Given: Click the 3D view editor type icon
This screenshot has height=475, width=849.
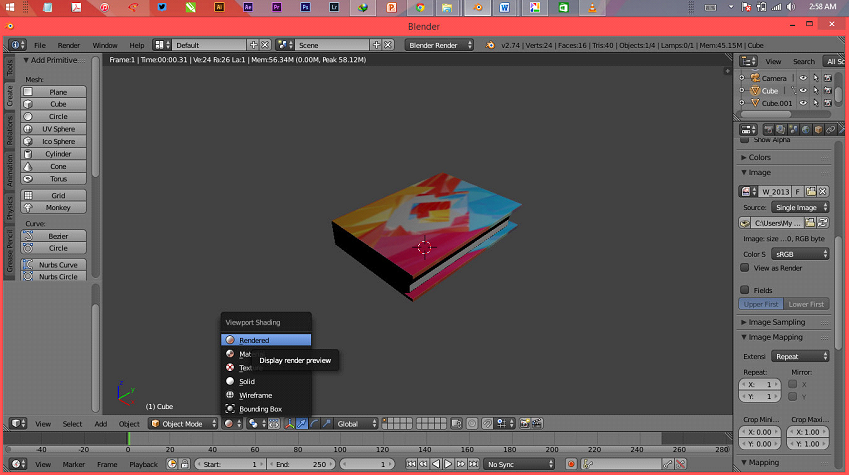Looking at the screenshot, I should [x=18, y=424].
